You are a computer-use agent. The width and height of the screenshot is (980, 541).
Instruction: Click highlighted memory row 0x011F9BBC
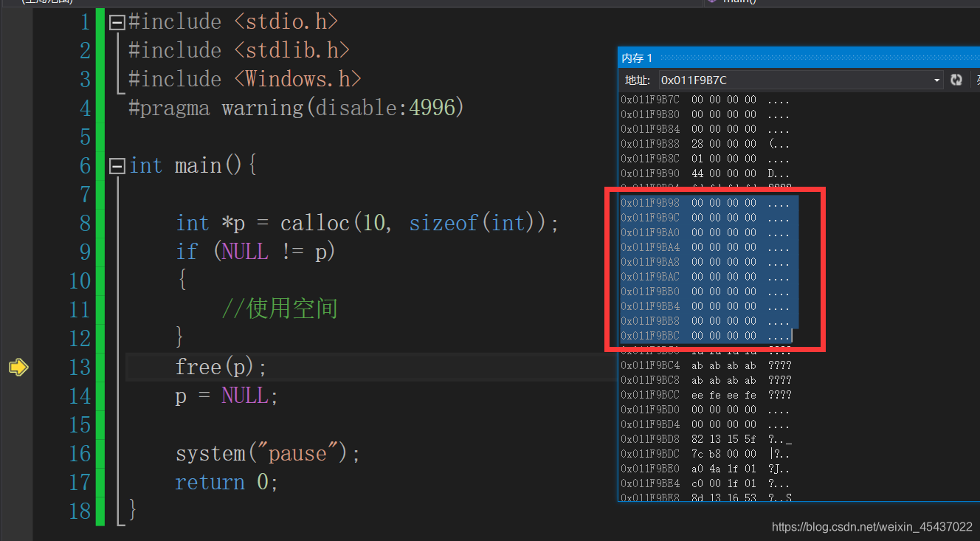pyautogui.click(x=705, y=336)
